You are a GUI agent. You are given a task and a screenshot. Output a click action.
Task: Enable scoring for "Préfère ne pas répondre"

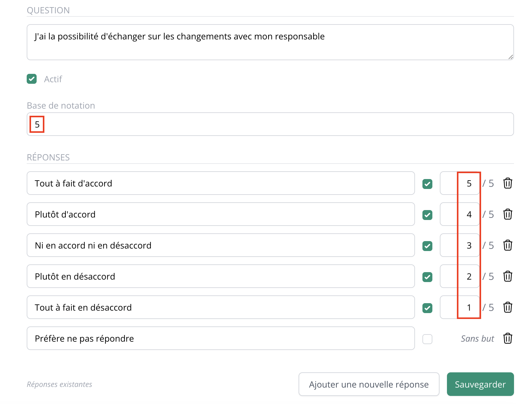[427, 339]
